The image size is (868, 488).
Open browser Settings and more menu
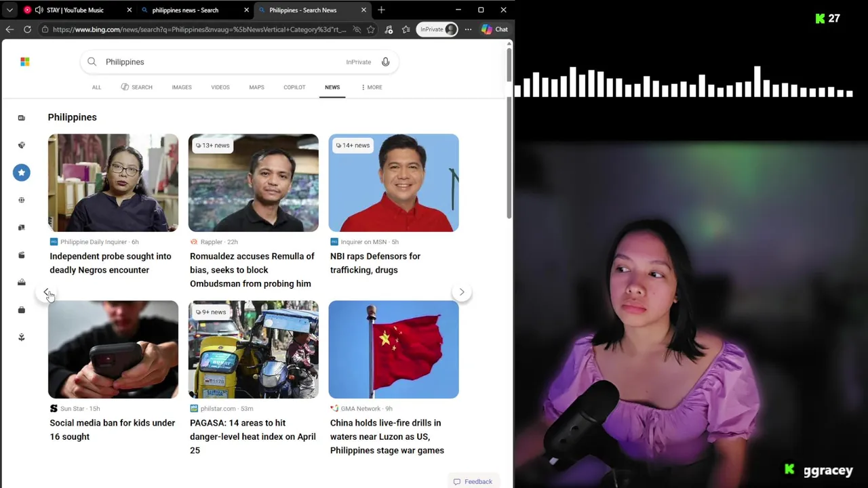[x=468, y=29]
